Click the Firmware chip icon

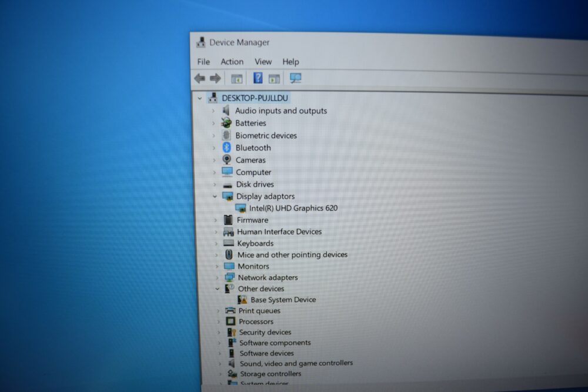(x=228, y=220)
